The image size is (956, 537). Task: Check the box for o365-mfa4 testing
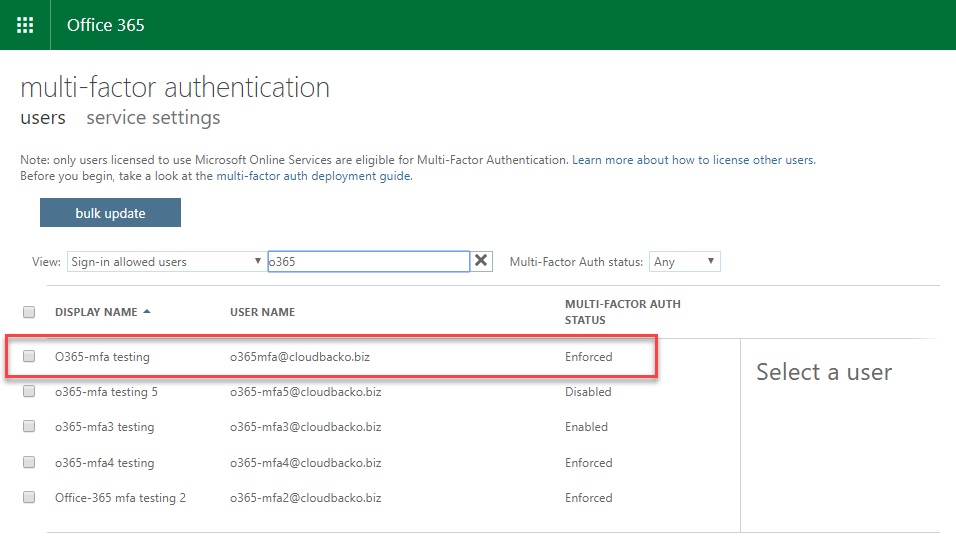(x=29, y=462)
